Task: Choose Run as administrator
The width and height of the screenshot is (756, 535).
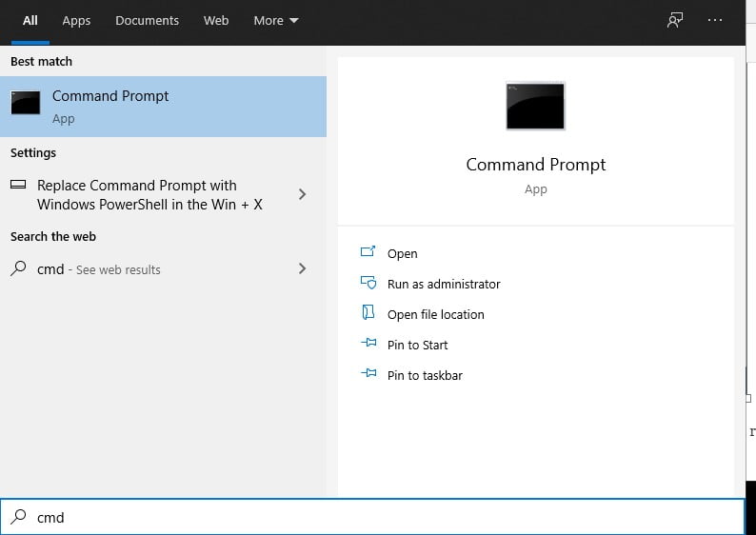Action: (x=444, y=284)
